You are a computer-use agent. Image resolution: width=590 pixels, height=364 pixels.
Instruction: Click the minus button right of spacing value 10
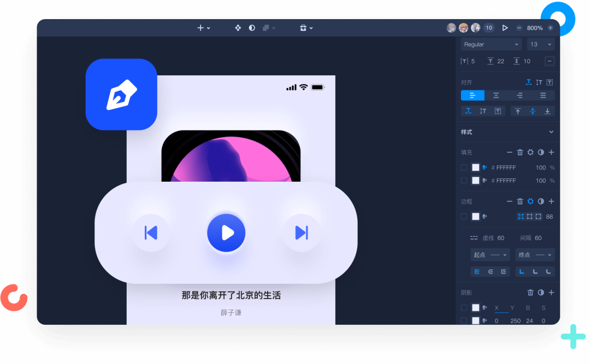click(x=550, y=61)
